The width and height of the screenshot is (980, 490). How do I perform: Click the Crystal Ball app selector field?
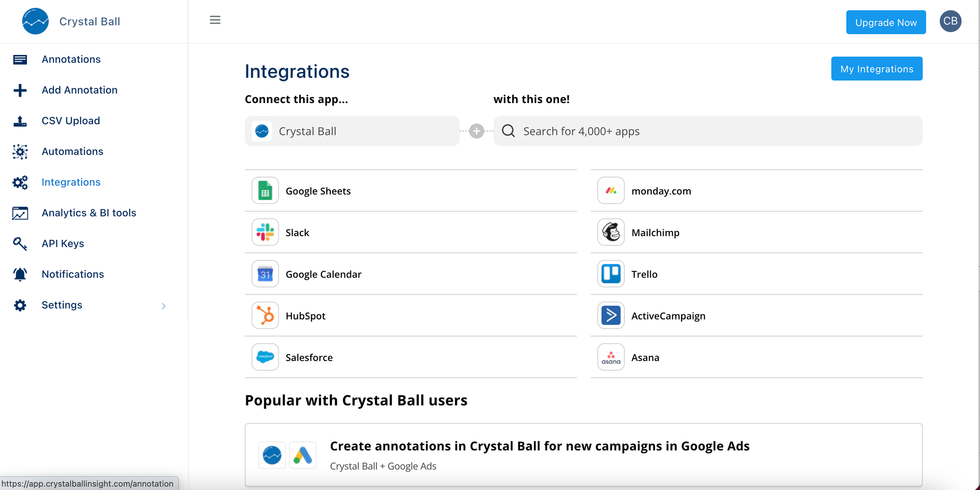tap(352, 131)
